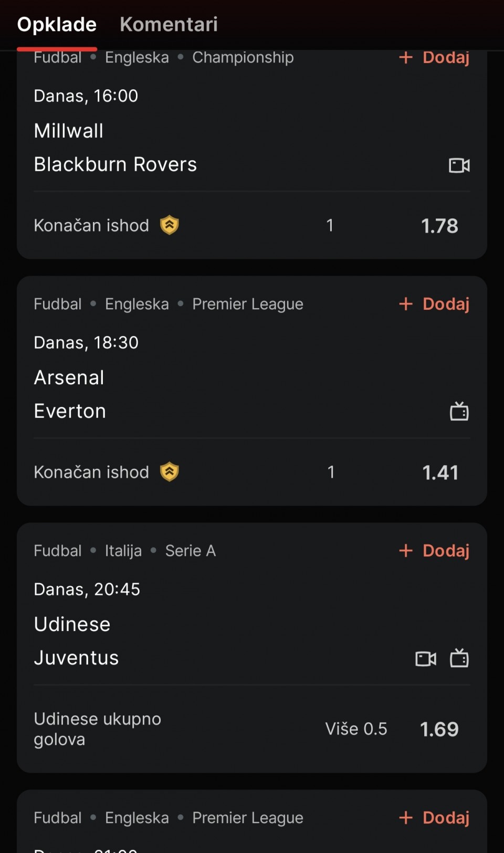Tap the TV icon on Arsenal–Everton

tap(459, 412)
